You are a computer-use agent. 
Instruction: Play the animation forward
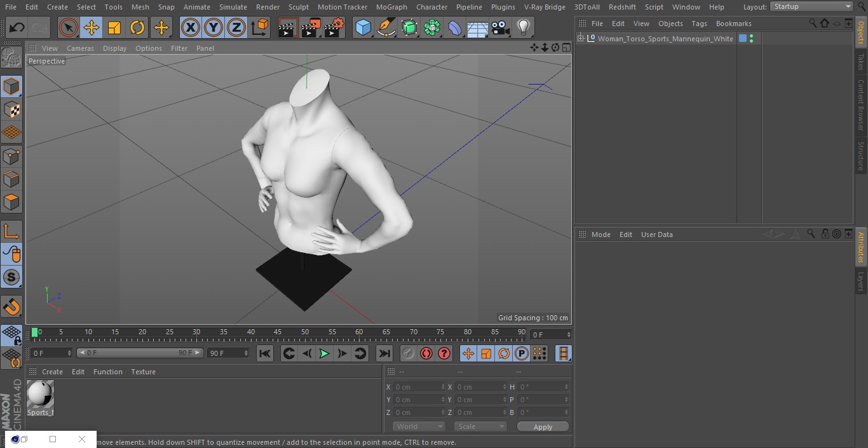click(324, 353)
